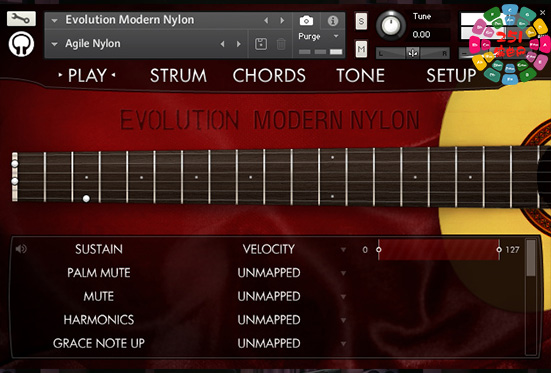The image size is (551, 373).
Task: Click the Tune knob
Action: coord(391,25)
